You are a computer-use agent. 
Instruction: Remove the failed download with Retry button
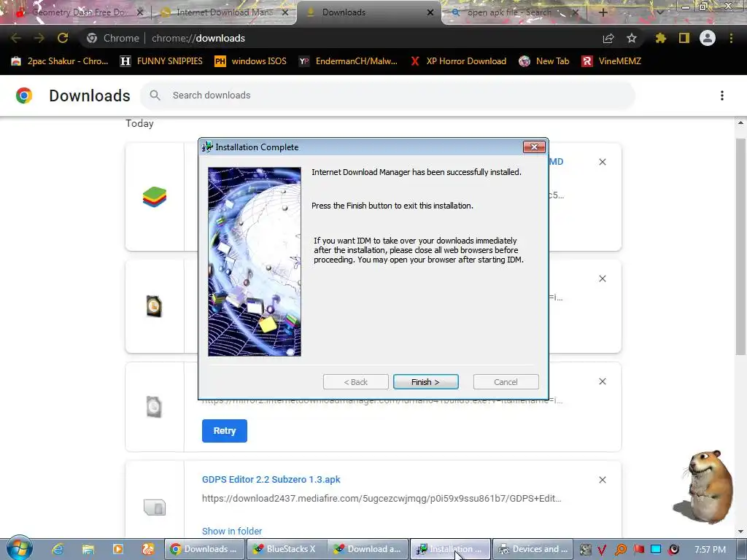[x=602, y=381]
